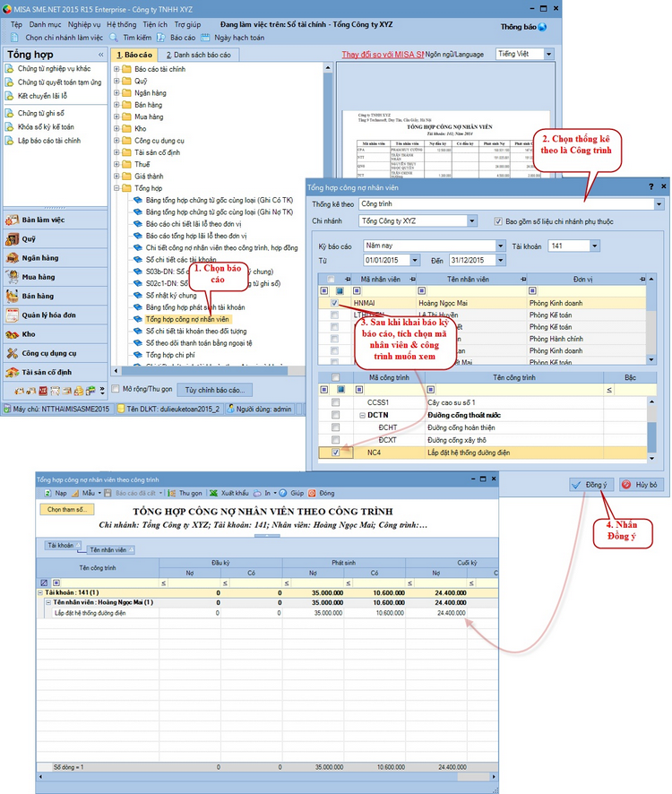Click Giúp help toolbar item

tap(292, 493)
